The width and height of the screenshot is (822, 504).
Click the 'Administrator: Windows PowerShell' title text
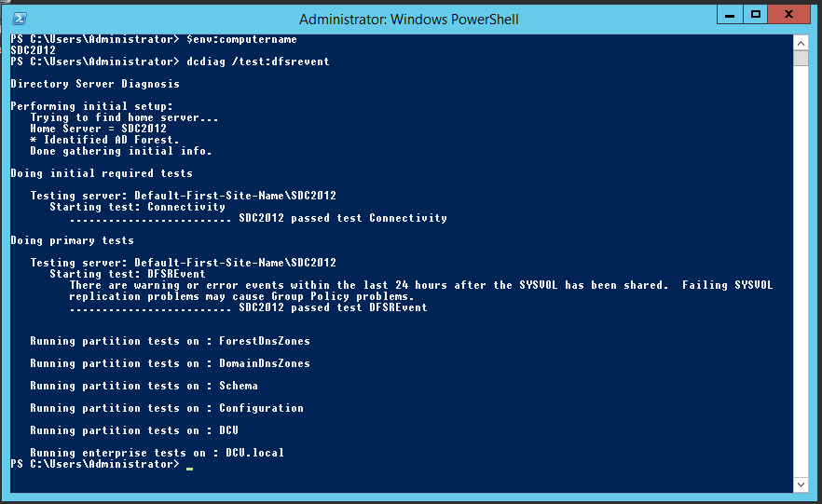[x=409, y=19]
